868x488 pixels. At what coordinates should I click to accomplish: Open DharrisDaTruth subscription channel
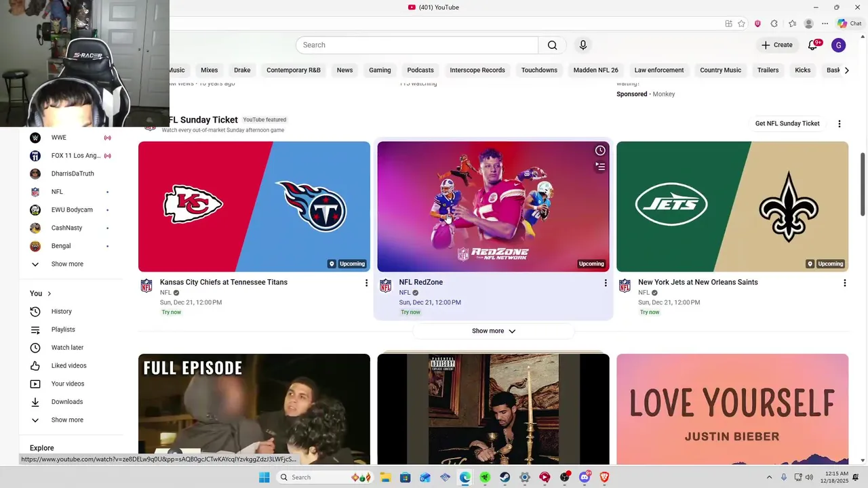pyautogui.click(x=72, y=174)
